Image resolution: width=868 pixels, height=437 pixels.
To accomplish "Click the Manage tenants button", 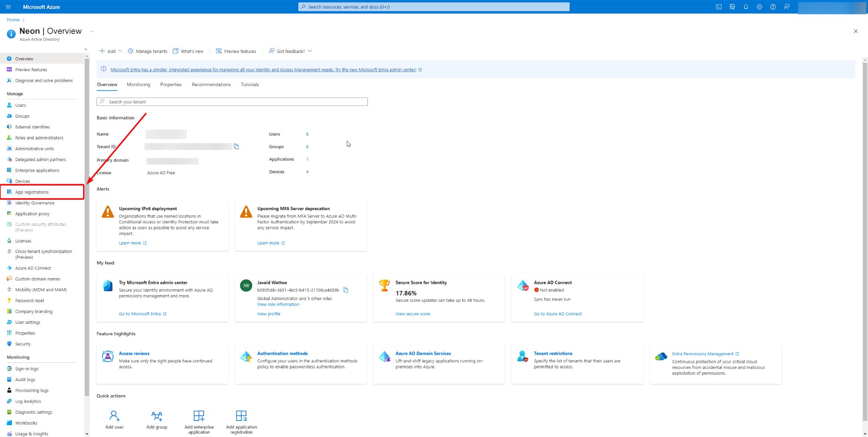I will click(x=147, y=51).
